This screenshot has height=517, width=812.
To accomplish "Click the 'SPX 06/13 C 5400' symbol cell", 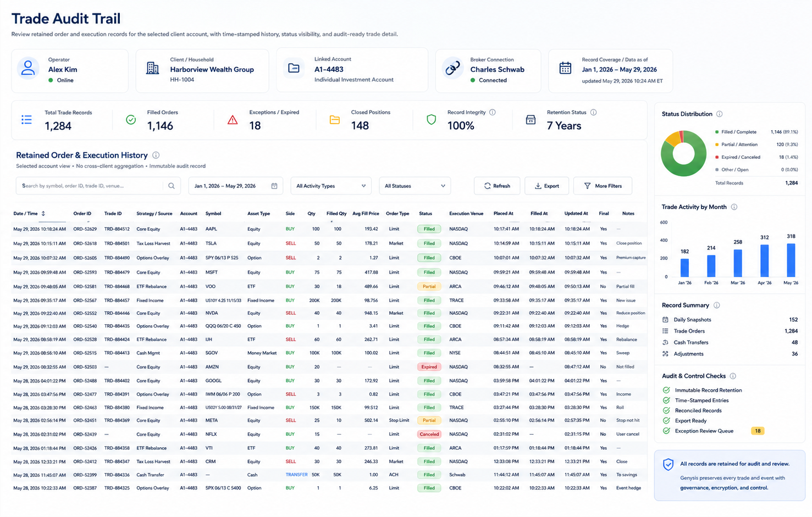I will point(223,488).
